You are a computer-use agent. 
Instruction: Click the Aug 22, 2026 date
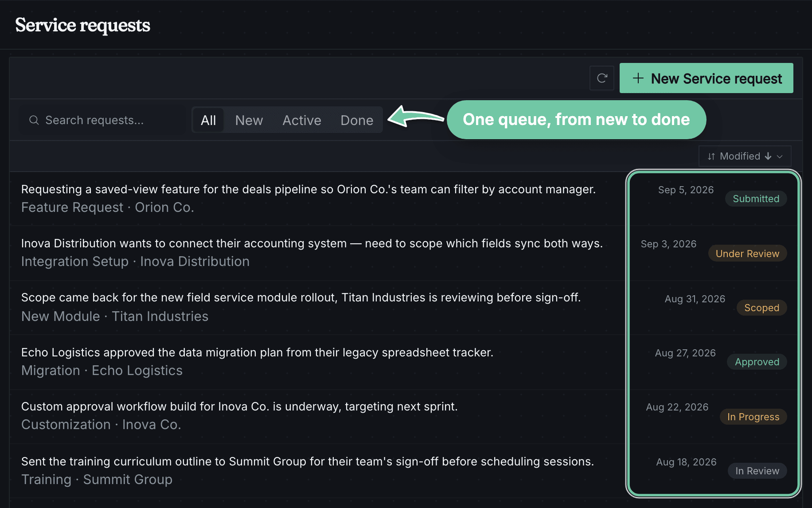coord(677,407)
